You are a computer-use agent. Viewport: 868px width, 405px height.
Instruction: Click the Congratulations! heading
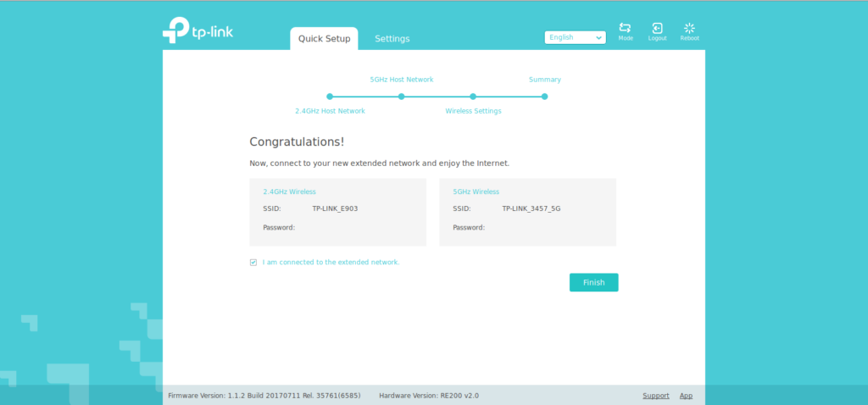click(x=297, y=141)
